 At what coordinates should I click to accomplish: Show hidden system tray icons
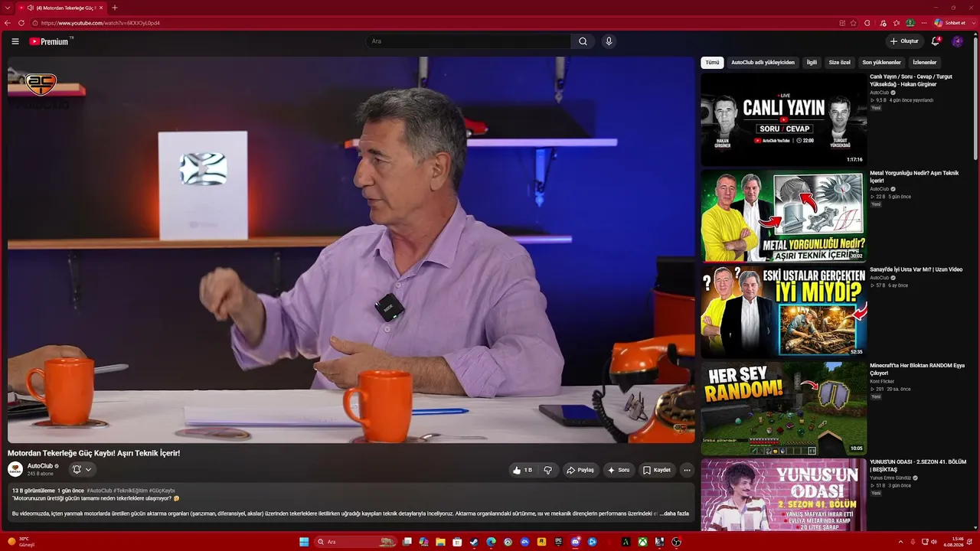tap(901, 542)
